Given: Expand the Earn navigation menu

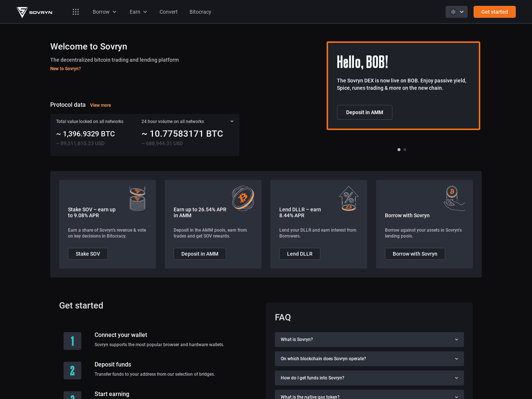Looking at the screenshot, I should 138,11.
